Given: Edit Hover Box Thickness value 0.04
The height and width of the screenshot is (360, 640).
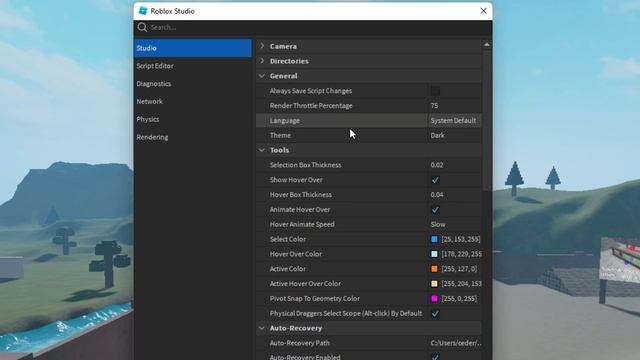Looking at the screenshot, I should [x=454, y=195].
